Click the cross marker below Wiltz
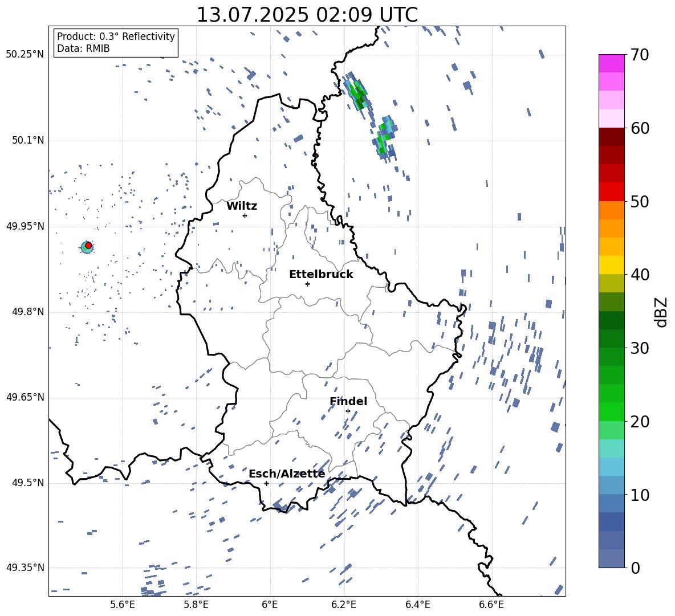Image resolution: width=675 pixels, height=616 pixels. pos(245,215)
